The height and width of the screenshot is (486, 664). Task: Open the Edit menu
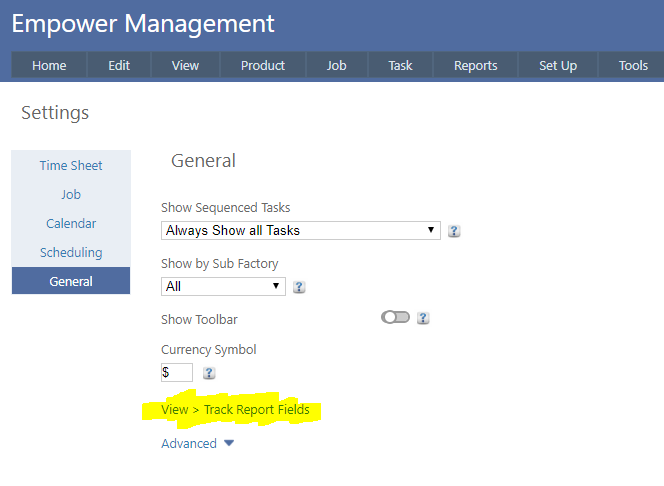(x=119, y=65)
